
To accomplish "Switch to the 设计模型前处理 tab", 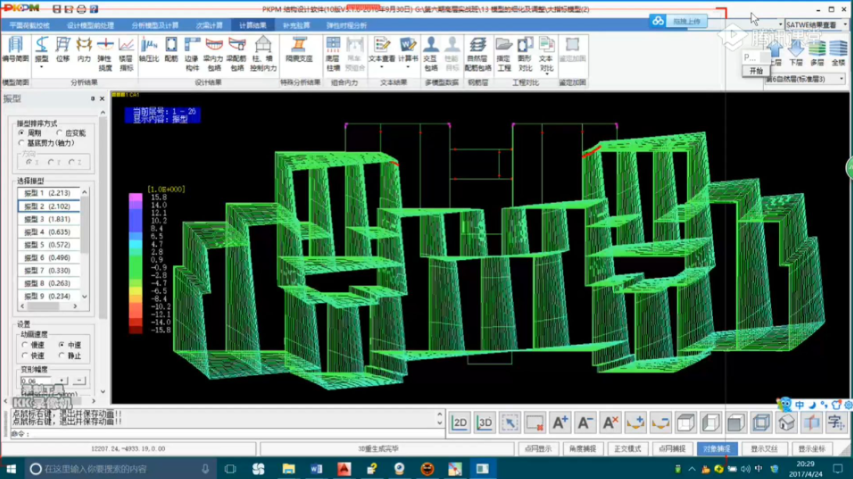I will [x=90, y=26].
